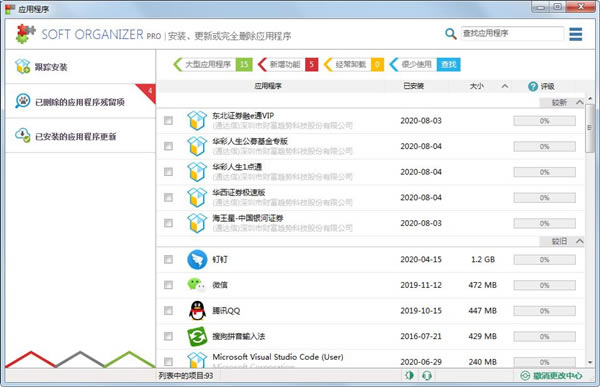Sort by the 已安装 column header
This screenshot has height=387, width=600.
coord(414,86)
